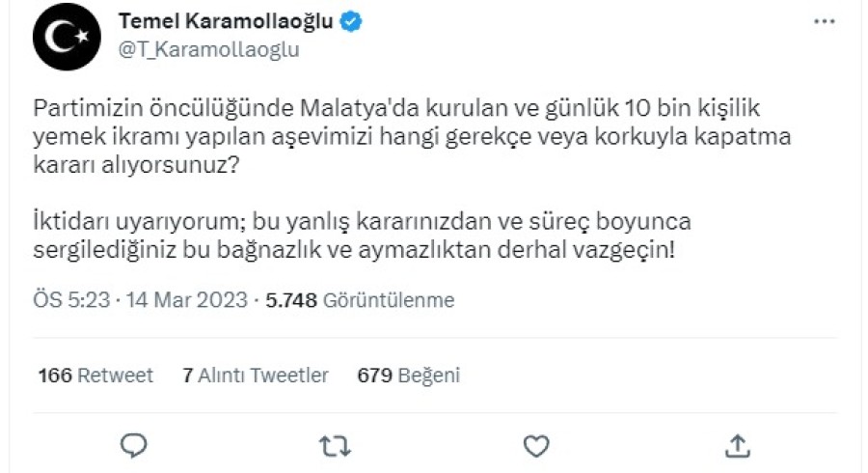868x473 pixels.
Task: Open the crescent-and-star profile avatar
Action: [68, 37]
